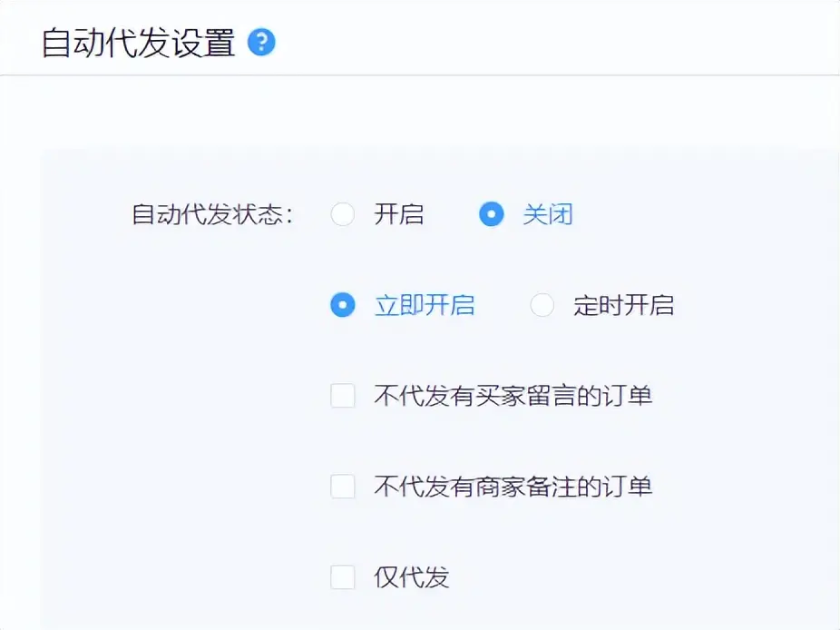Image resolution: width=840 pixels, height=630 pixels.
Task: Choose the 立即开启 option
Action: [x=343, y=305]
